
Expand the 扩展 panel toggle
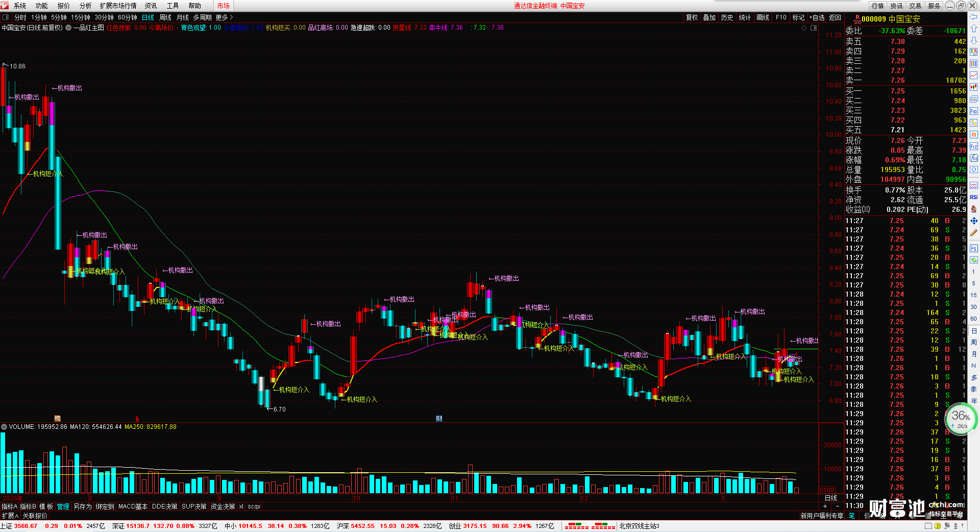(x=10, y=516)
